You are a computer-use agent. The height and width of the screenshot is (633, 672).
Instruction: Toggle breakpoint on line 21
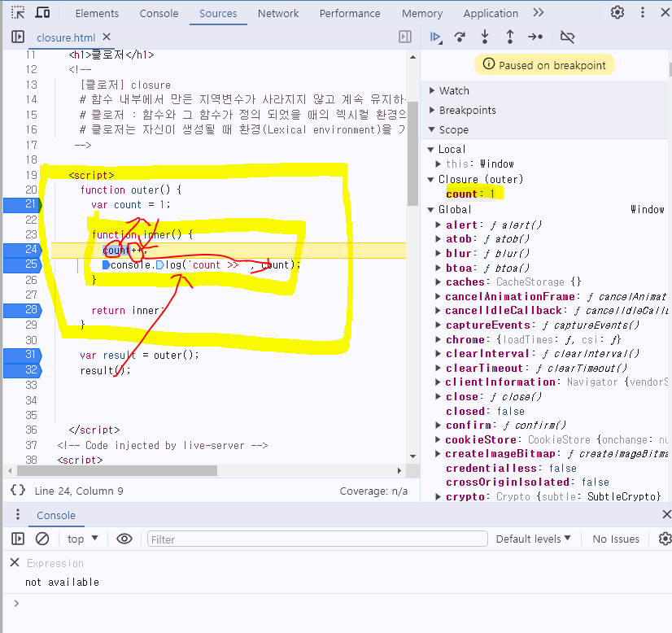point(23,204)
